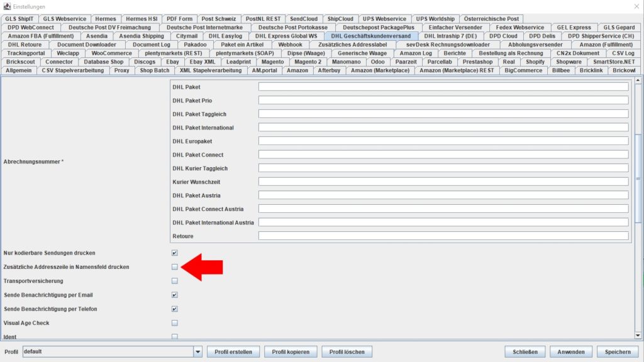The width and height of the screenshot is (644, 362).
Task: Open the sevDesk Rechnungsdownloader tab
Action: (448, 45)
